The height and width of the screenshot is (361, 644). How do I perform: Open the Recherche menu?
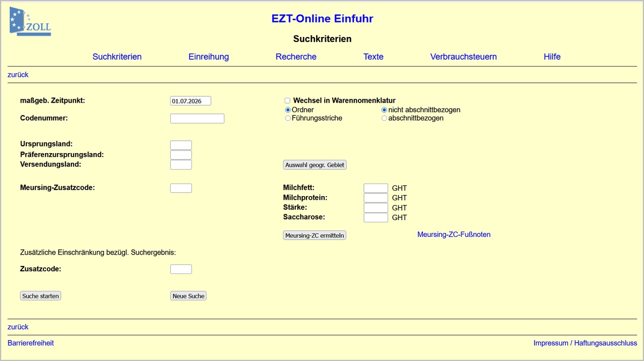pos(296,56)
